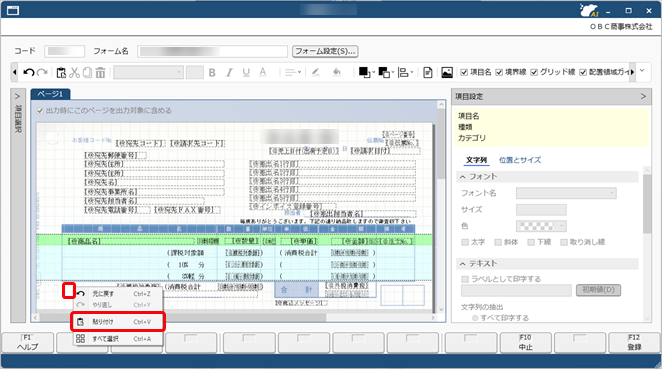Toggle the 下線 checkbox
The image size is (662, 369).
click(x=531, y=242)
